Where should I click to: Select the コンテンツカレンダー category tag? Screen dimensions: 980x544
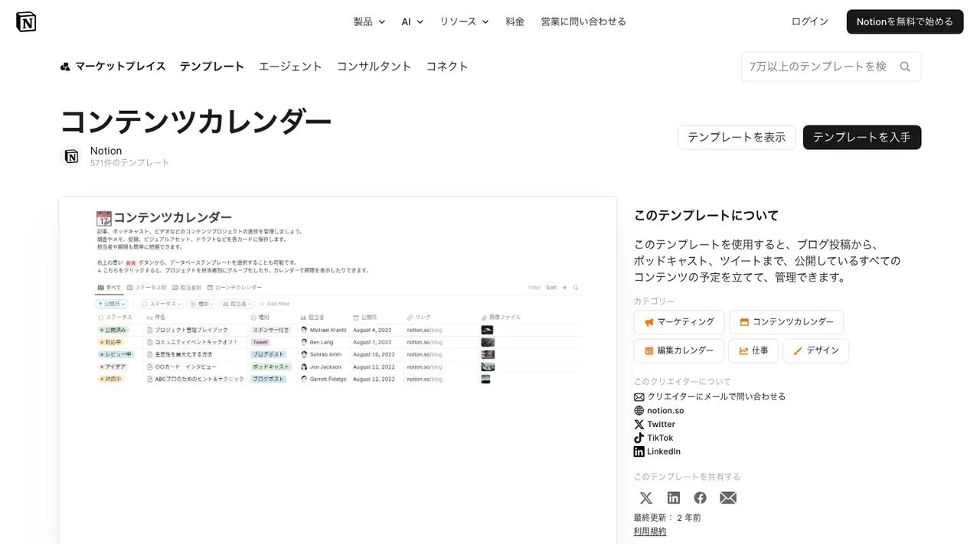(786, 322)
